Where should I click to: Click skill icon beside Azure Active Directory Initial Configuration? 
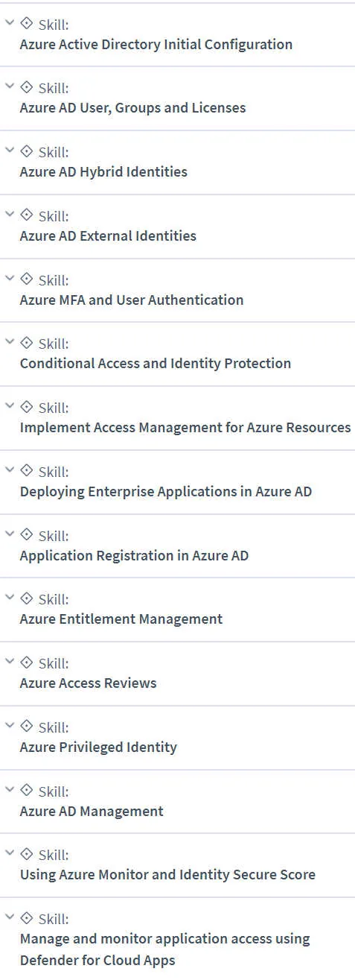[26, 23]
